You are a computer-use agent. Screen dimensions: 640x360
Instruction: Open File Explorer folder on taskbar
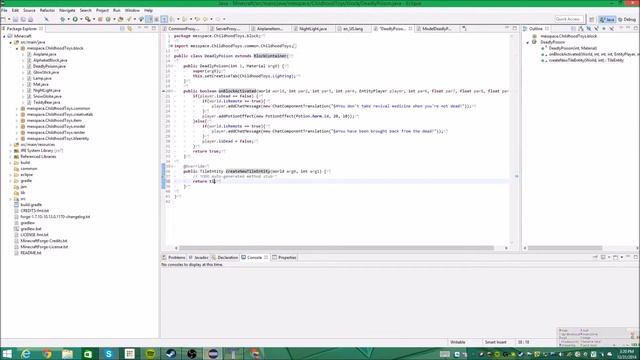(x=67, y=354)
